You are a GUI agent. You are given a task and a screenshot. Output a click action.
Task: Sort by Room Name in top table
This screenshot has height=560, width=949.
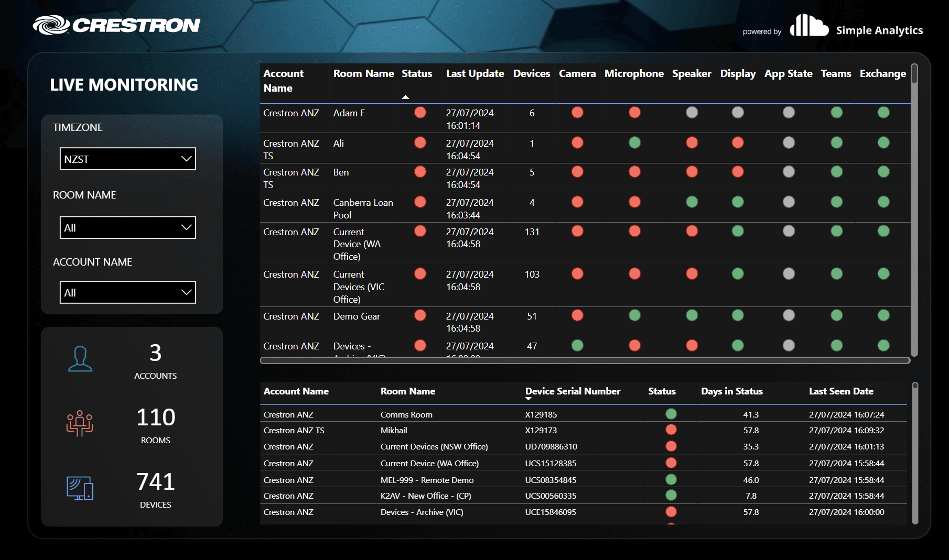pyautogui.click(x=363, y=73)
